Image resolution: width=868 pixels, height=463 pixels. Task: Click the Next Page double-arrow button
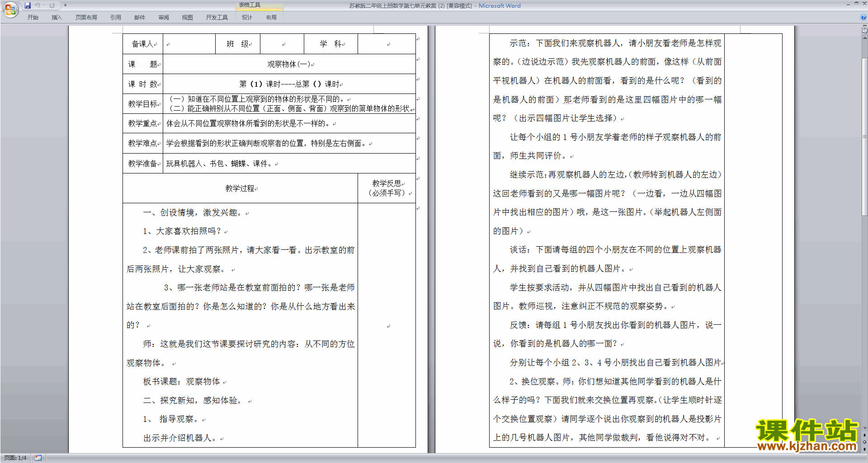click(x=865, y=449)
